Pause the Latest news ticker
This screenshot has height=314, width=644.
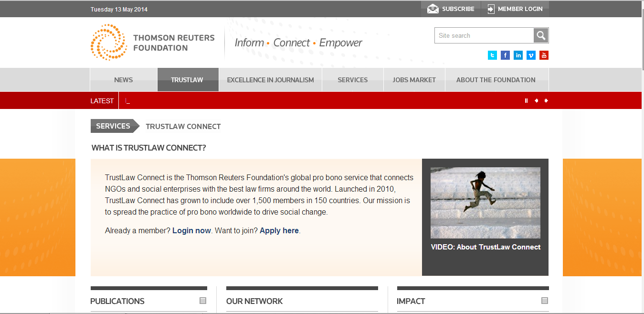click(x=526, y=101)
